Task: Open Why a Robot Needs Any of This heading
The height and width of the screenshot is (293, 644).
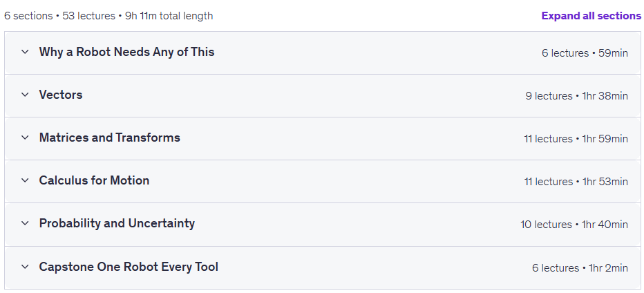Action: pyautogui.click(x=126, y=52)
